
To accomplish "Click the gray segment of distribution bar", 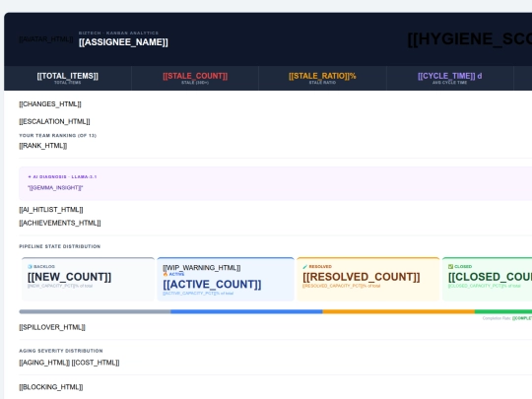I will pos(95,311).
